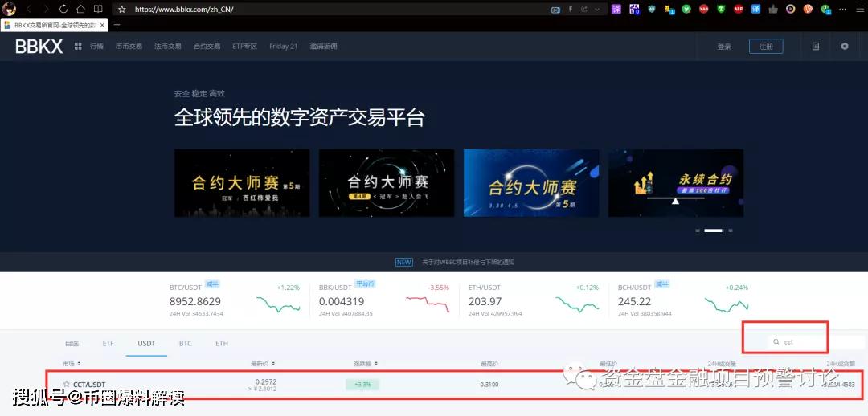Sort by the 涨跌幅 column header

click(x=366, y=364)
